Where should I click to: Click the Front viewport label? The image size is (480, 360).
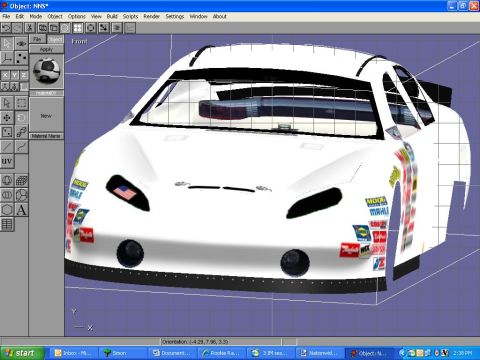(x=79, y=41)
